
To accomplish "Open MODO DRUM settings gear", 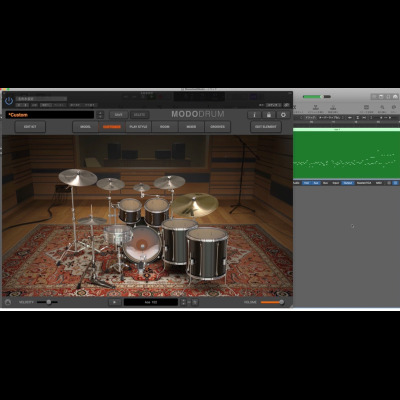I will tap(283, 115).
